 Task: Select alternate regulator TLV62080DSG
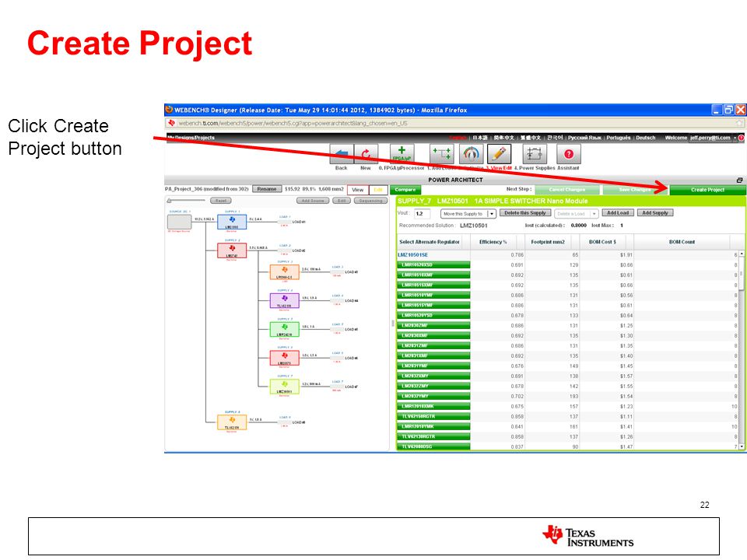coord(433,446)
